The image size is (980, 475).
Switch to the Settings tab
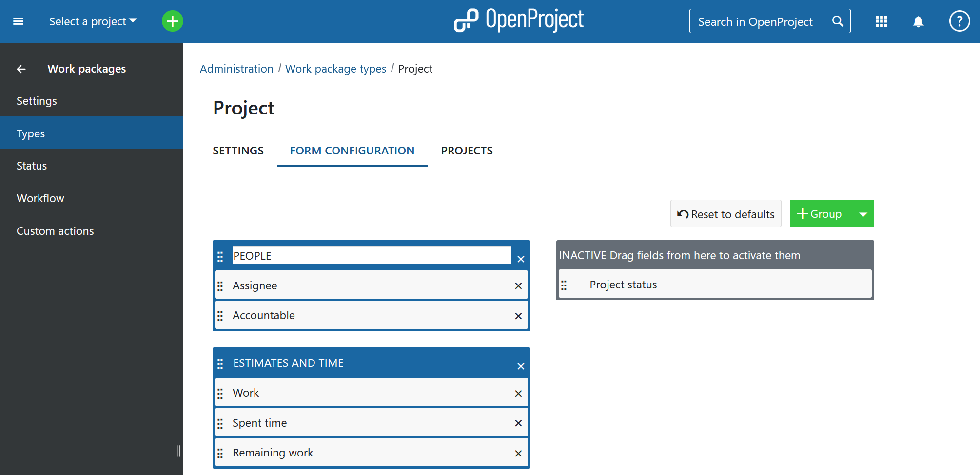238,151
